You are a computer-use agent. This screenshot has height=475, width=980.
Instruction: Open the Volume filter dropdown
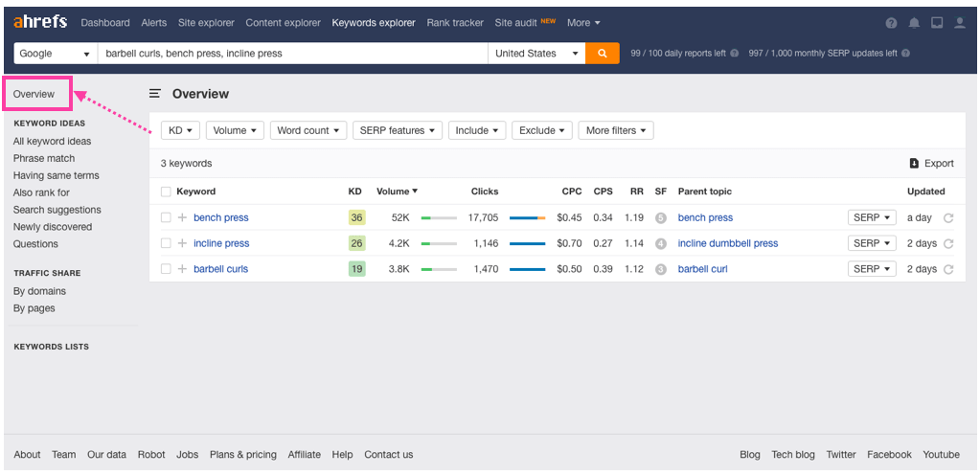(235, 130)
